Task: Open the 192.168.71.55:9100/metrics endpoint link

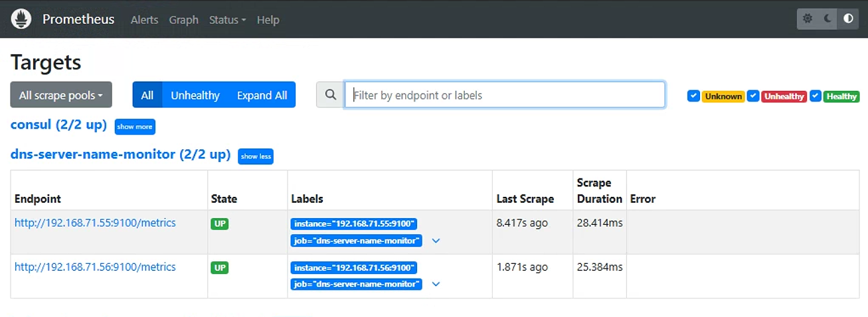Action: tap(95, 223)
